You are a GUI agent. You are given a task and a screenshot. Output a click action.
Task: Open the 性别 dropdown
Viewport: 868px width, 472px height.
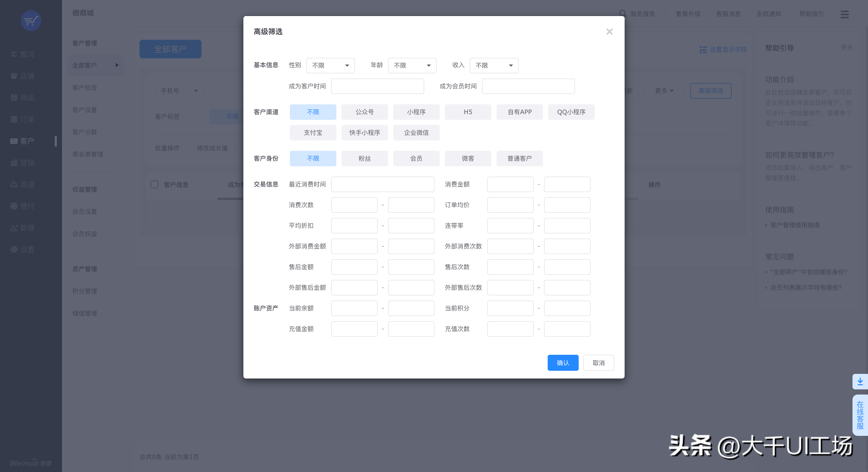point(330,65)
